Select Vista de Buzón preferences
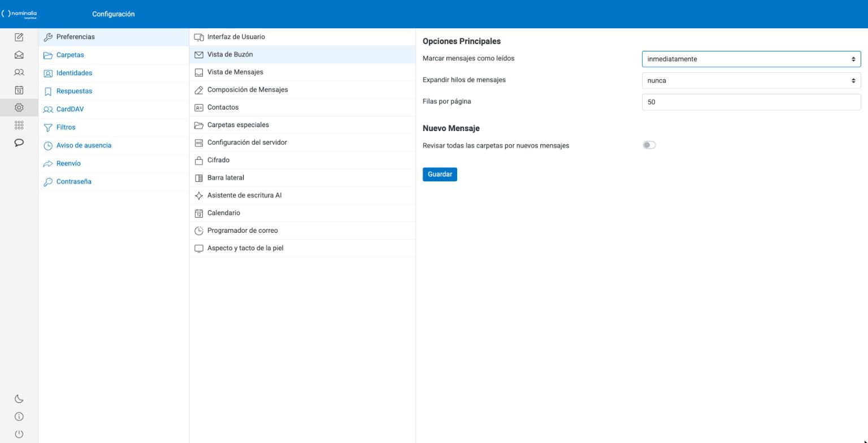 point(302,54)
